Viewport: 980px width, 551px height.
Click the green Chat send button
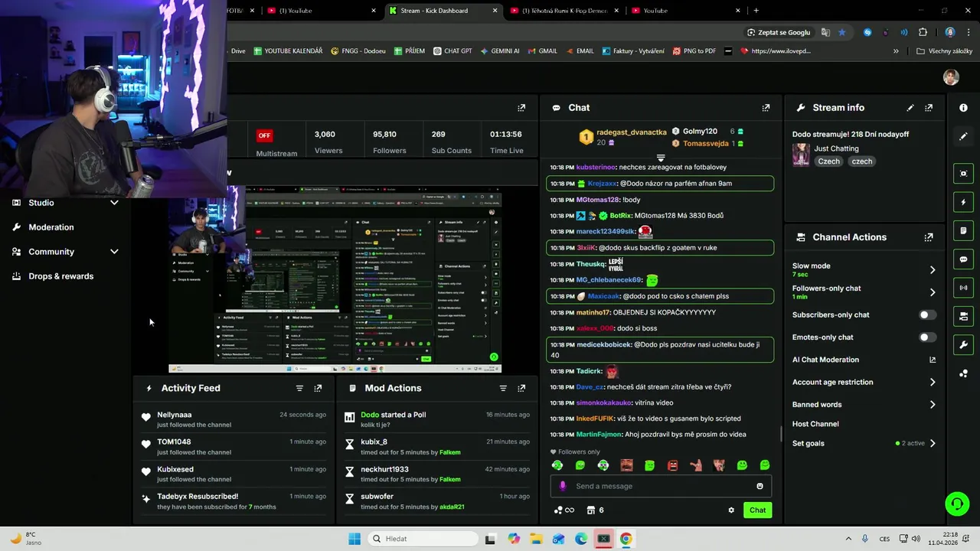tap(757, 510)
